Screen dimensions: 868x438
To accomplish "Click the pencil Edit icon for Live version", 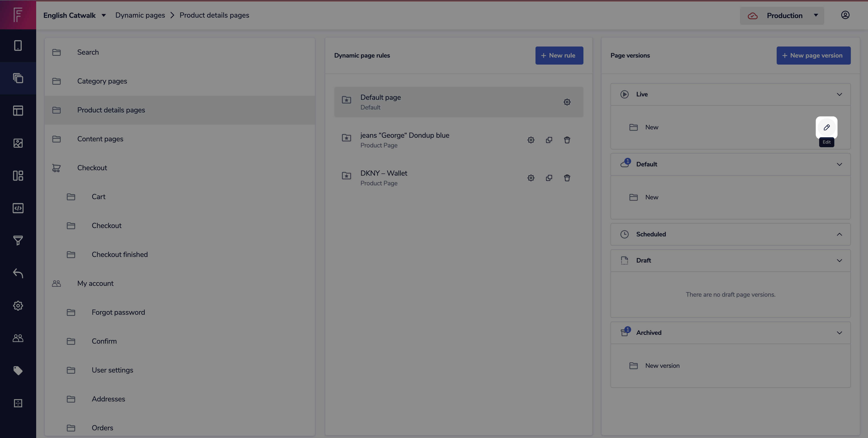I will pos(826,127).
